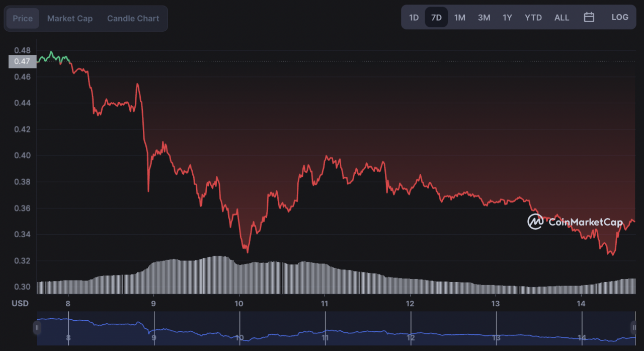This screenshot has width=644, height=351.
Task: Switch to the Market Cap tab
Action: click(70, 18)
